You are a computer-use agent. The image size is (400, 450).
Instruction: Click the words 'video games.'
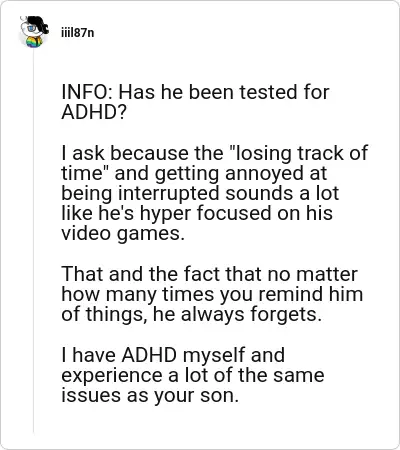(123, 233)
